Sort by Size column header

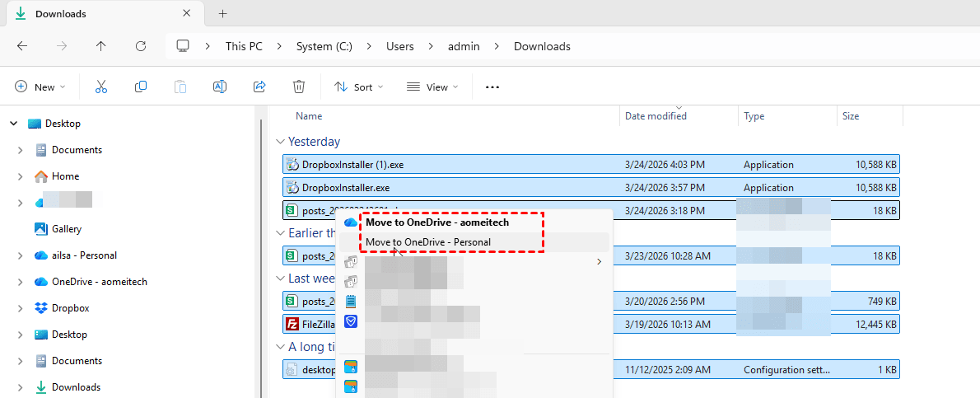pos(851,115)
